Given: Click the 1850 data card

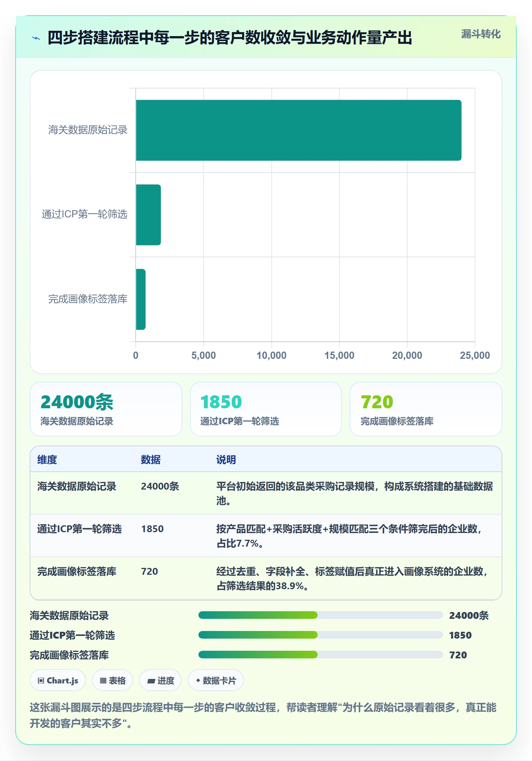Looking at the screenshot, I should point(266,409).
